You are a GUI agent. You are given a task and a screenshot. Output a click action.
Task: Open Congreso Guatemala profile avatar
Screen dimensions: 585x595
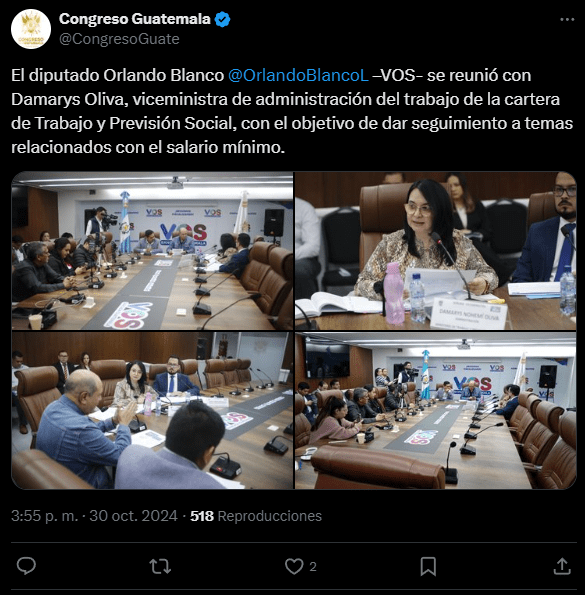[x=31, y=29]
